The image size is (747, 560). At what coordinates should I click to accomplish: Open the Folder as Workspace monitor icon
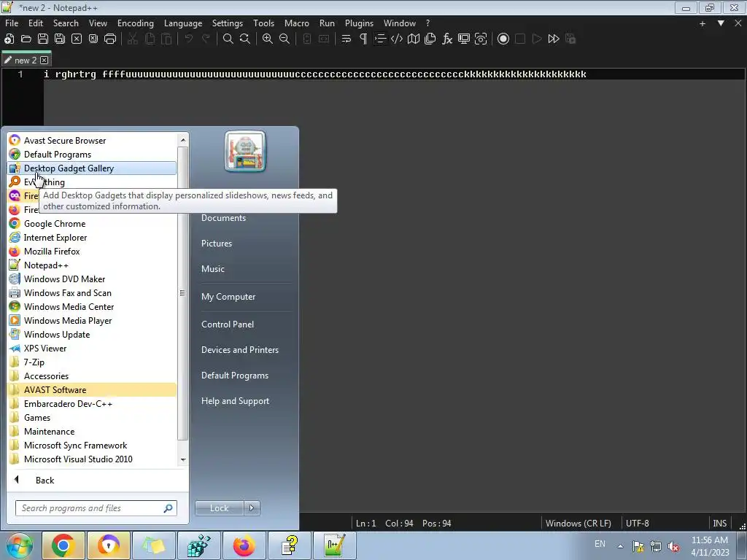(463, 39)
